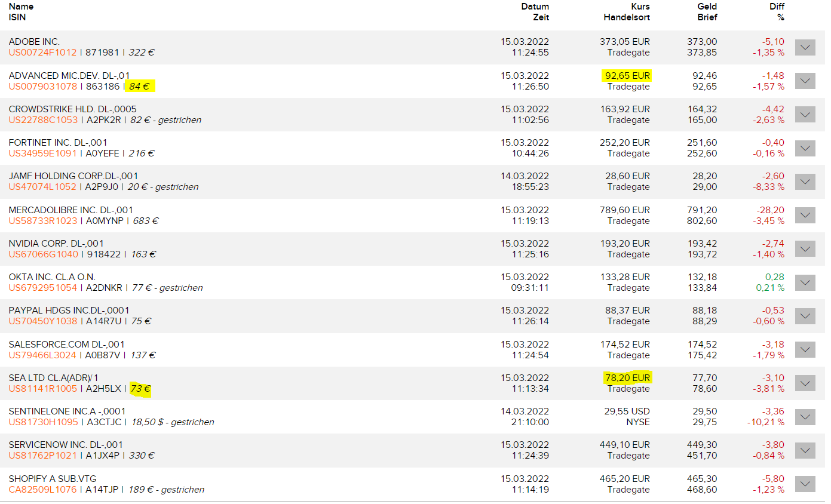Click Shopify ISIN CA82509L1076
The image size is (831, 504).
[43, 490]
